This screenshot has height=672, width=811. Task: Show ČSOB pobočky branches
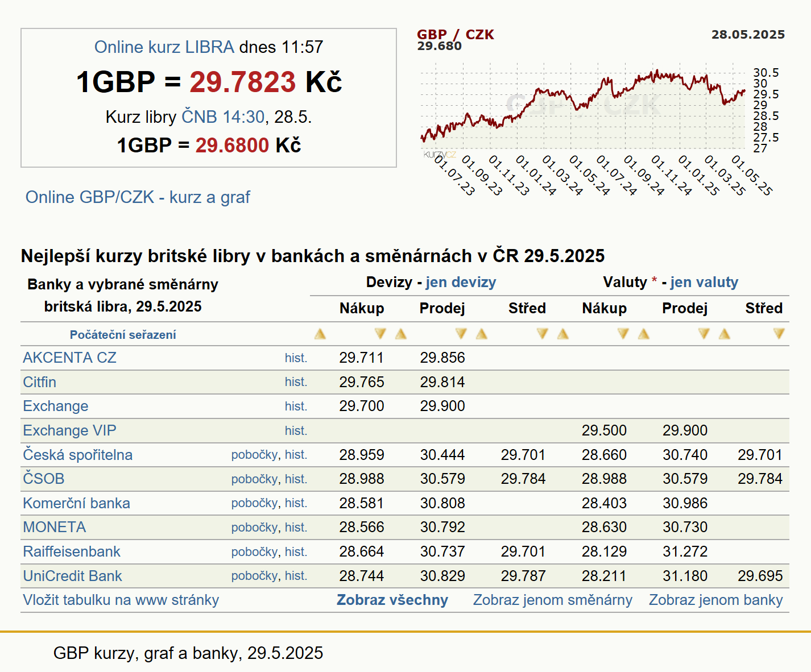tap(254, 479)
